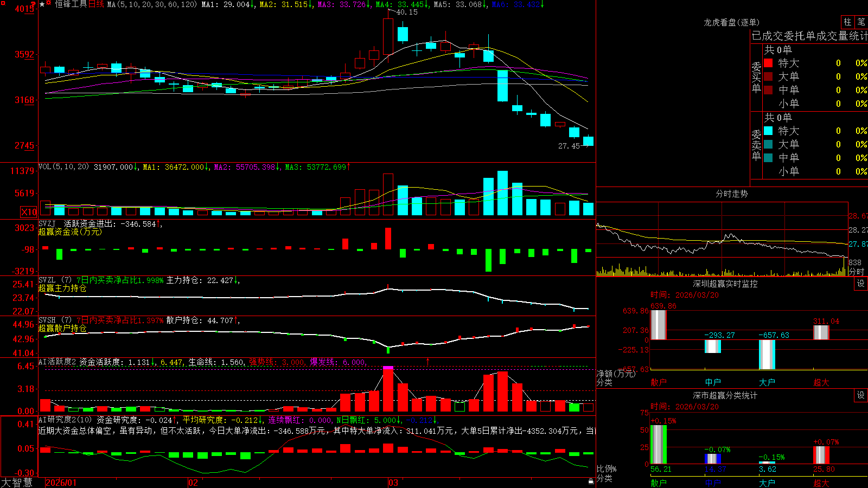
Task: Click the MA(5,10,20,30,60,120) indicator label
Action: pos(152,4)
